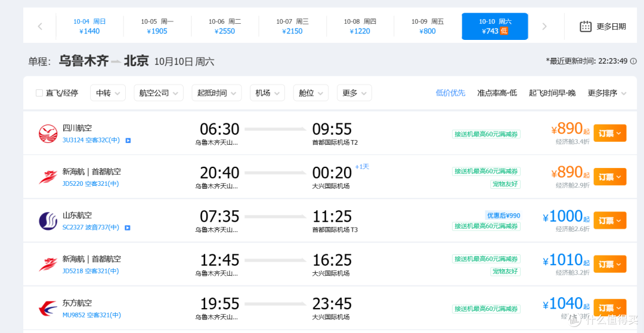Click 经济舱2.9折 discount text
Viewport: 644px width, 333px height.
572,185
